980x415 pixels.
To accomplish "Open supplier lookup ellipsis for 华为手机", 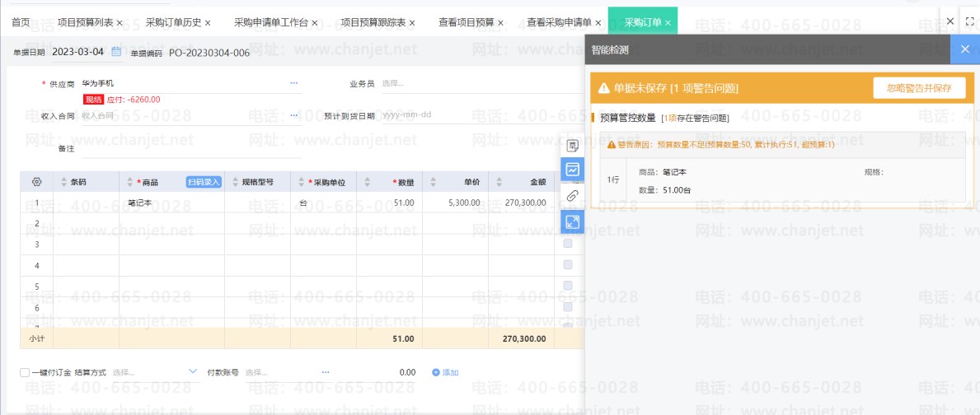I will pyautogui.click(x=293, y=83).
